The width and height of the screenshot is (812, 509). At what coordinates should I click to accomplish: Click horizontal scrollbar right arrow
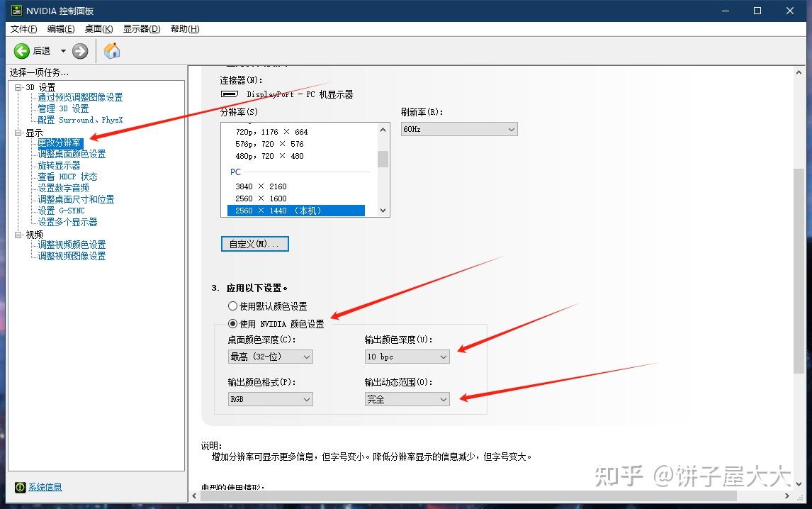pyautogui.click(x=786, y=496)
